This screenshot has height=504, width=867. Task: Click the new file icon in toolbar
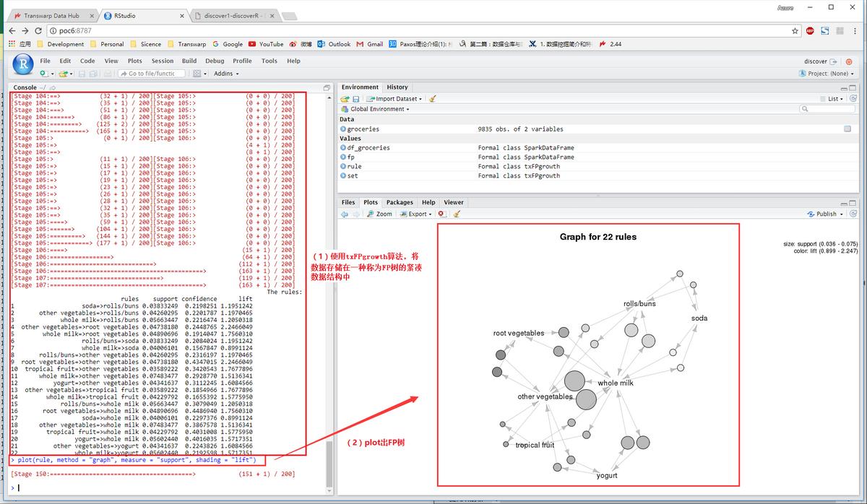43,74
